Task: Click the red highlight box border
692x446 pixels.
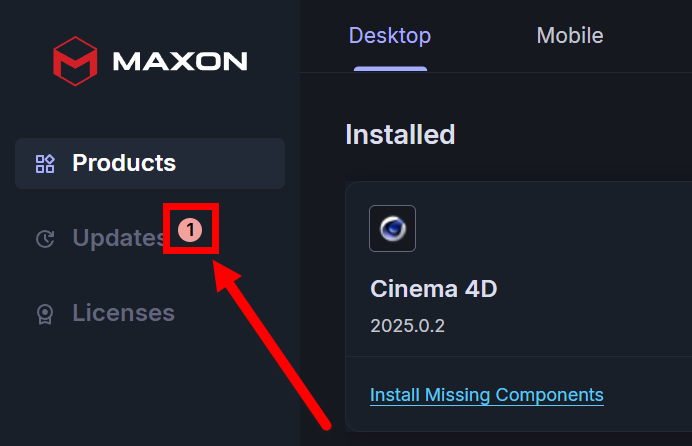Action: [166, 230]
